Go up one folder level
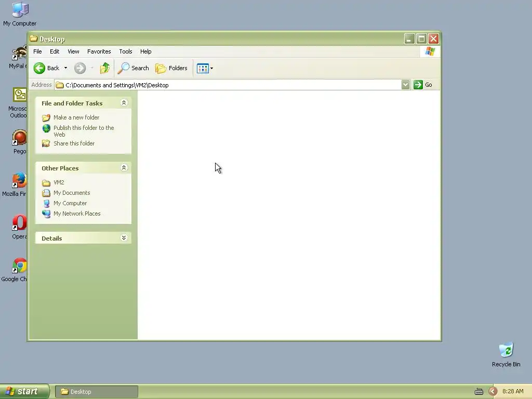The image size is (532, 399). 105,68
